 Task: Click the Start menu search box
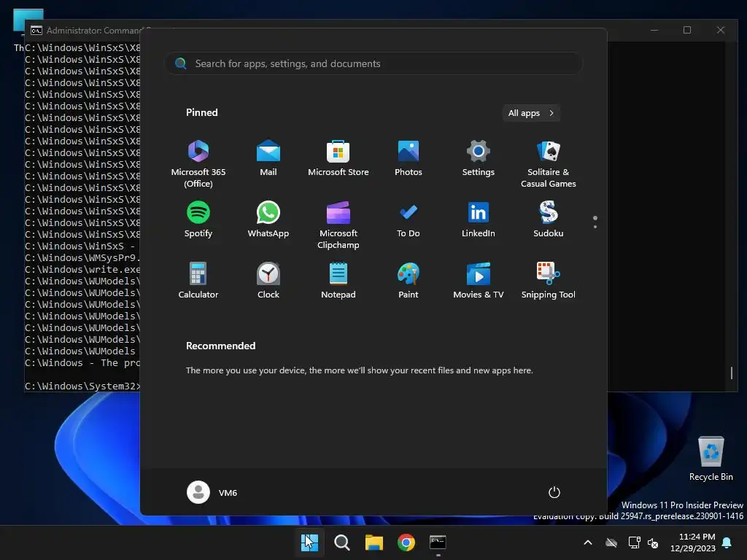pos(373,63)
